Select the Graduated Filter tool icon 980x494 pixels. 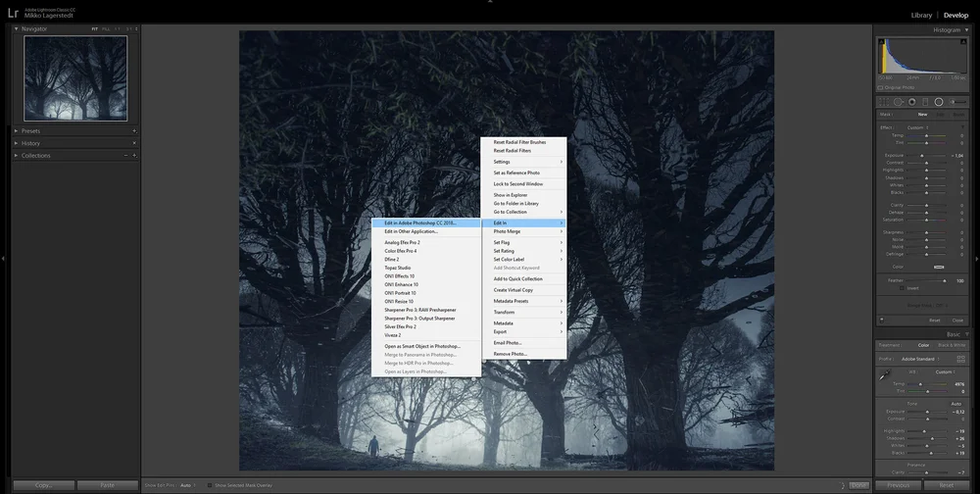925,102
